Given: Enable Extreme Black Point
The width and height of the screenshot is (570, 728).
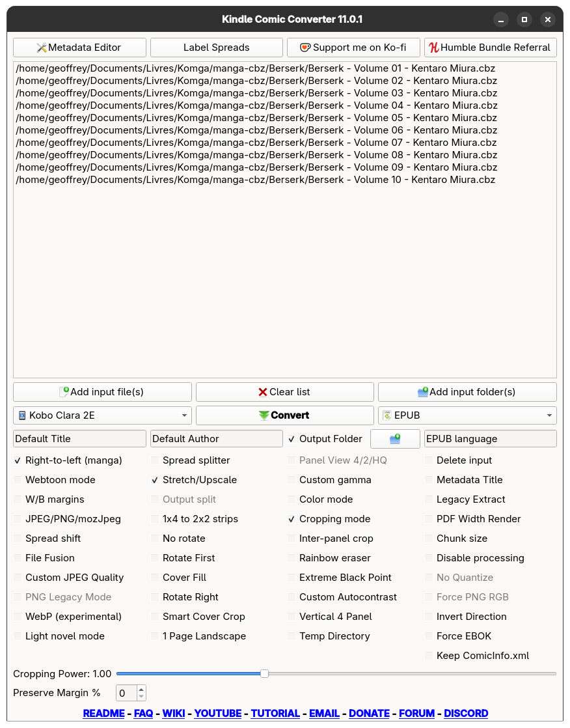Looking at the screenshot, I should tap(292, 577).
